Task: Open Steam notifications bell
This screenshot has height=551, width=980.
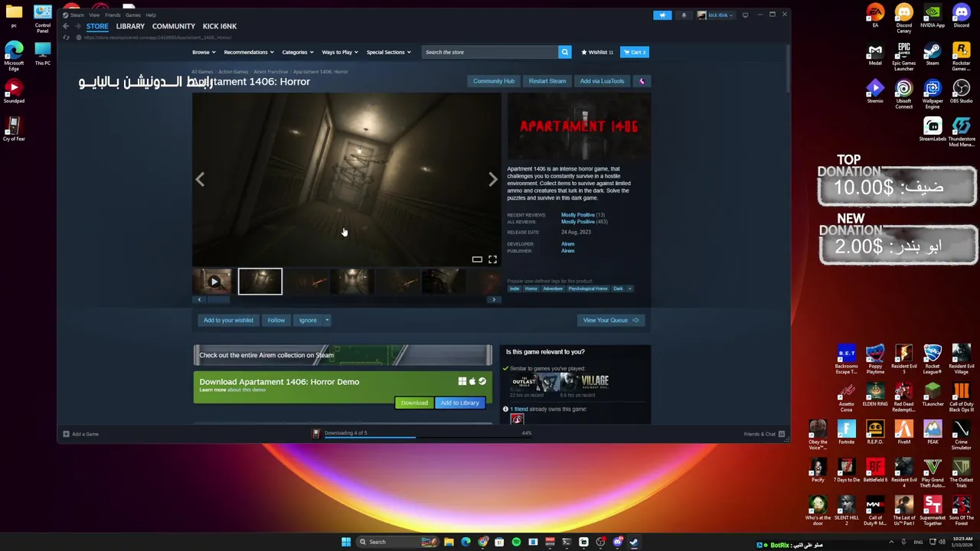Action: (x=684, y=15)
